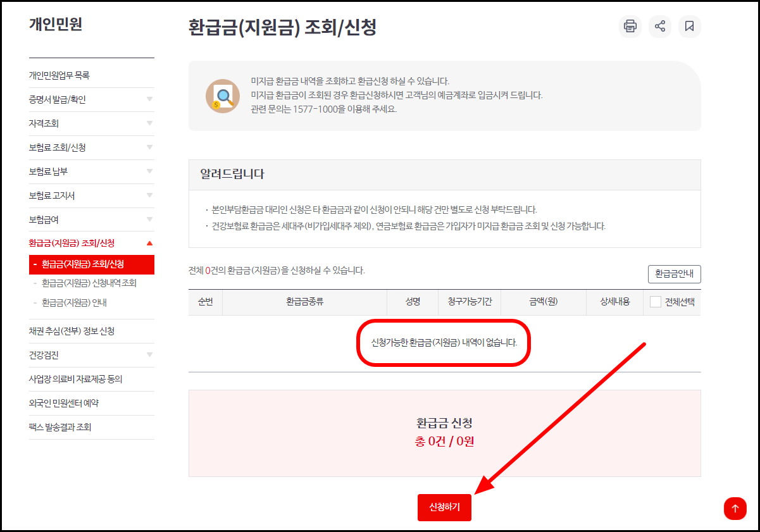Image resolution: width=760 pixels, height=532 pixels.
Task: Click the bookmark icon
Action: click(690, 27)
